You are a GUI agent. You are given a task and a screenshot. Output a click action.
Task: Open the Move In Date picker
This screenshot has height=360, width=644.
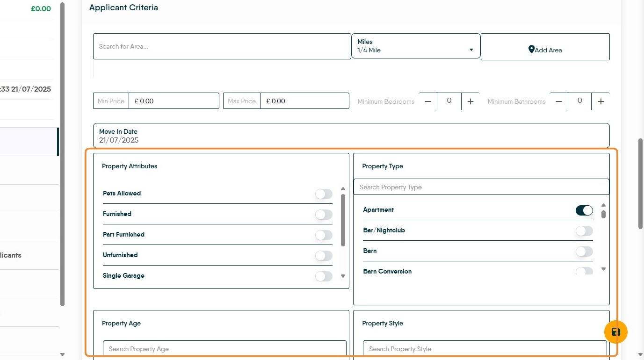(x=351, y=136)
